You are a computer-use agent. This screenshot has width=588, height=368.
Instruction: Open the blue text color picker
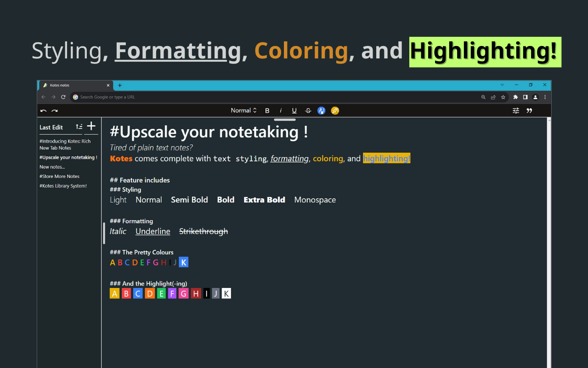(322, 111)
